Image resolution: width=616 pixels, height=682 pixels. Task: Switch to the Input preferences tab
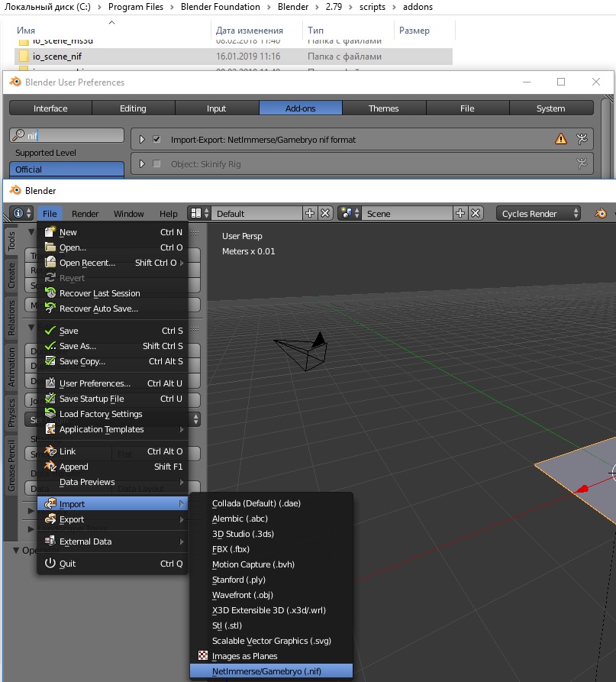point(216,108)
